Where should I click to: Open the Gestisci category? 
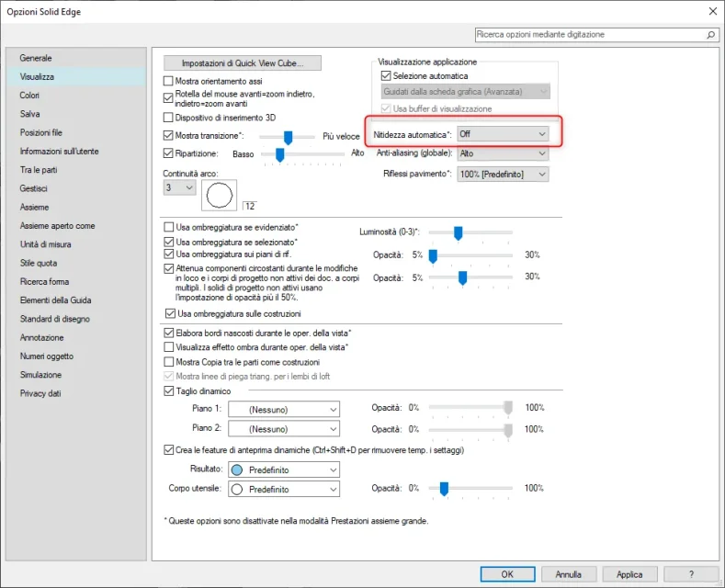point(76,188)
